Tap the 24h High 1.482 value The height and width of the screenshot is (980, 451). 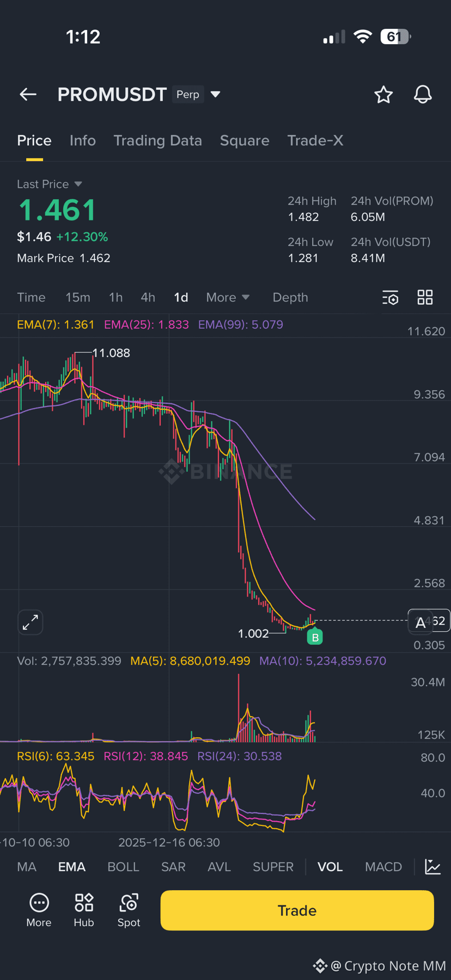click(x=303, y=217)
